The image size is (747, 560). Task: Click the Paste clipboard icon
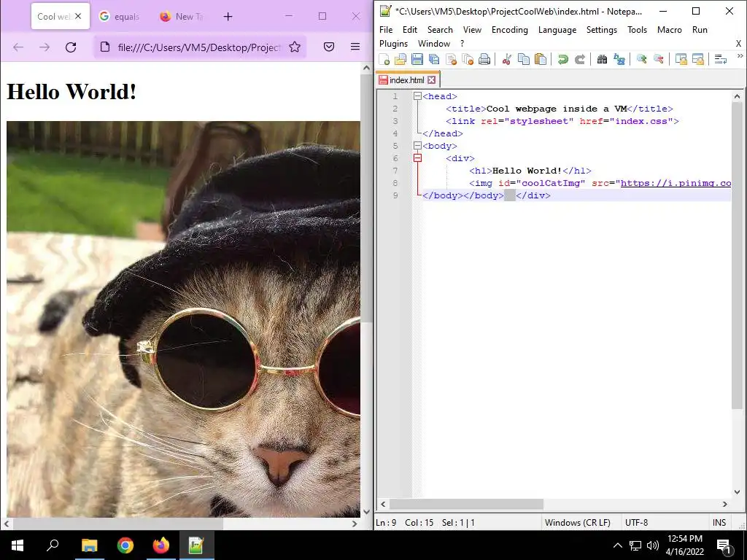[x=541, y=59]
